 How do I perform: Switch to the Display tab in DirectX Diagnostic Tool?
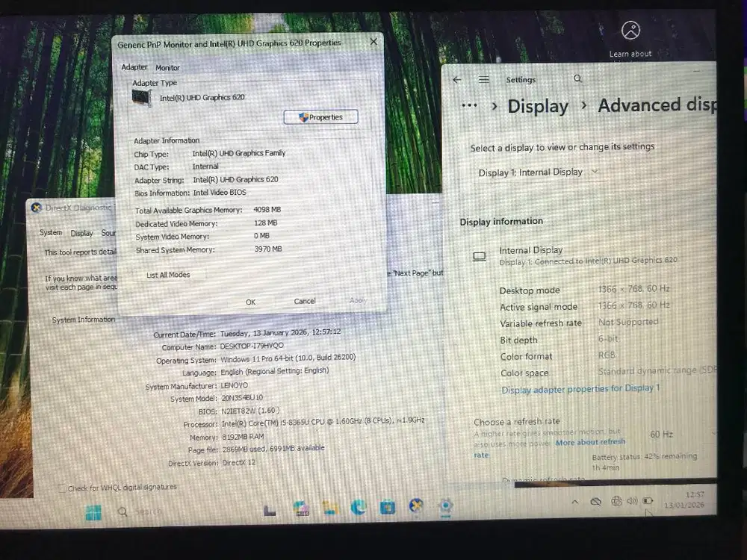(x=81, y=232)
